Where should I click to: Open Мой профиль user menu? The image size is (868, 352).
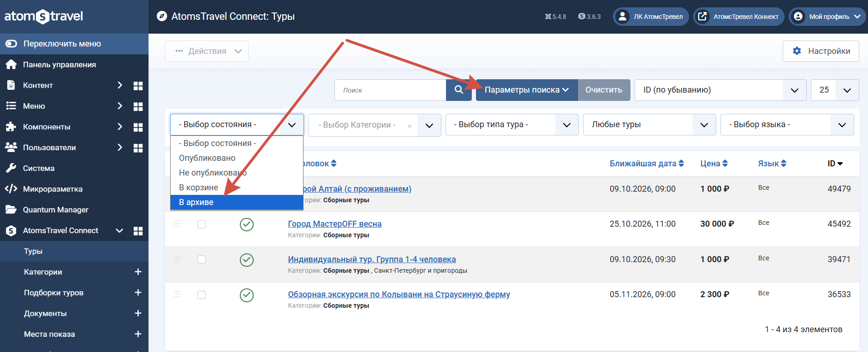(827, 17)
